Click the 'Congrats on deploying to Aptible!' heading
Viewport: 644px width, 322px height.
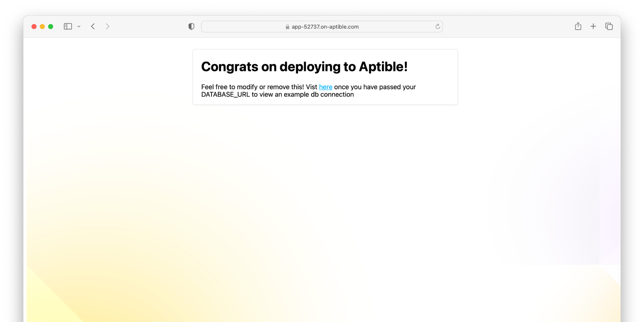pyautogui.click(x=304, y=67)
